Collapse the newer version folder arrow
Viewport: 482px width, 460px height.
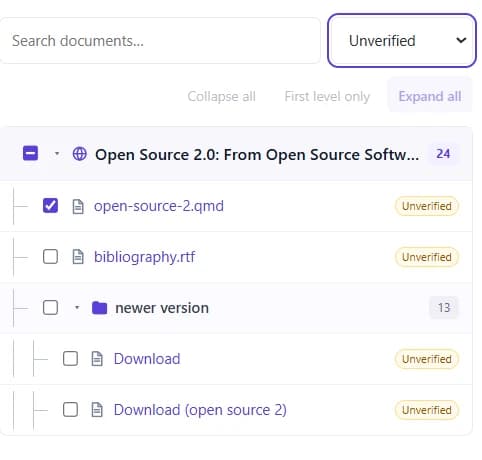point(77,307)
